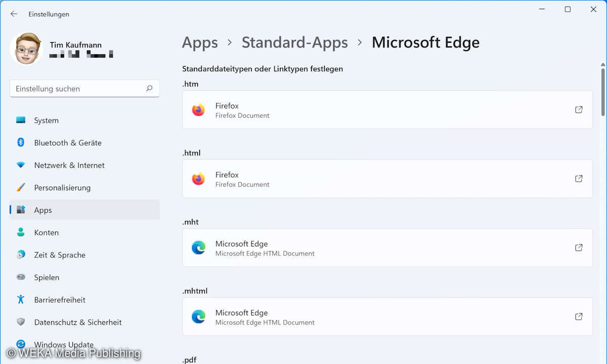Image resolution: width=607 pixels, height=364 pixels.
Task: Navigate to Standard-Apps in the breadcrumb
Action: [x=295, y=43]
